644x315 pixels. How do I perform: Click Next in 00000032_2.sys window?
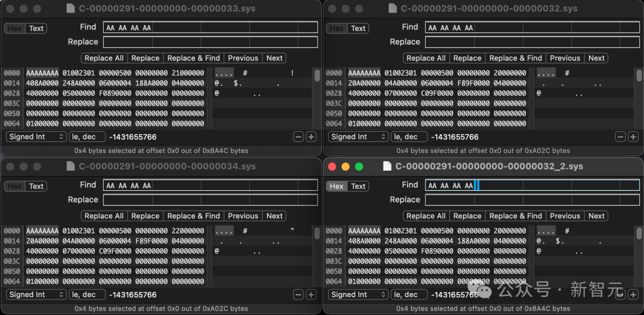click(x=596, y=216)
